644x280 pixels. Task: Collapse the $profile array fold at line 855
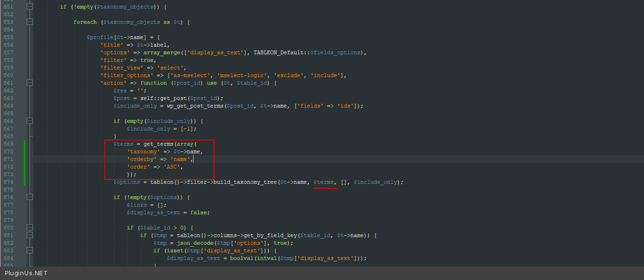click(x=30, y=37)
